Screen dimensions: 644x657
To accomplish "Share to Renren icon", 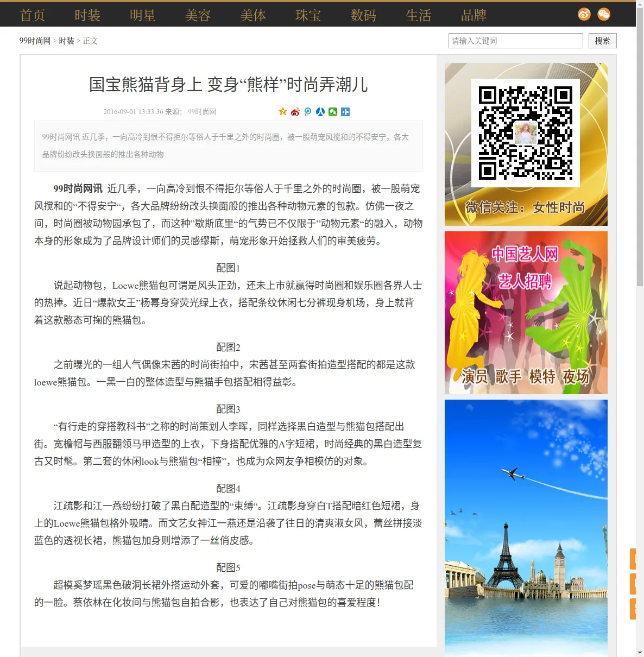I will click(320, 112).
